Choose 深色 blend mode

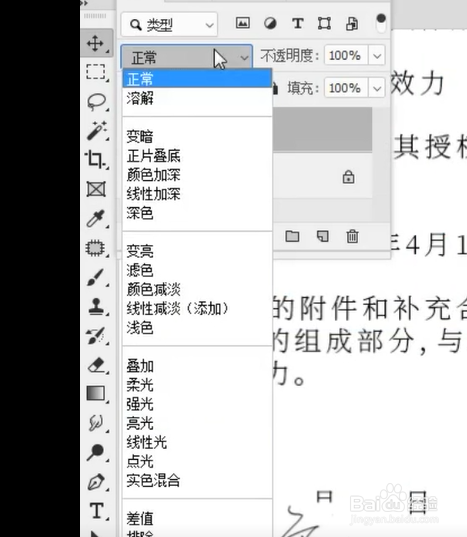197,213
